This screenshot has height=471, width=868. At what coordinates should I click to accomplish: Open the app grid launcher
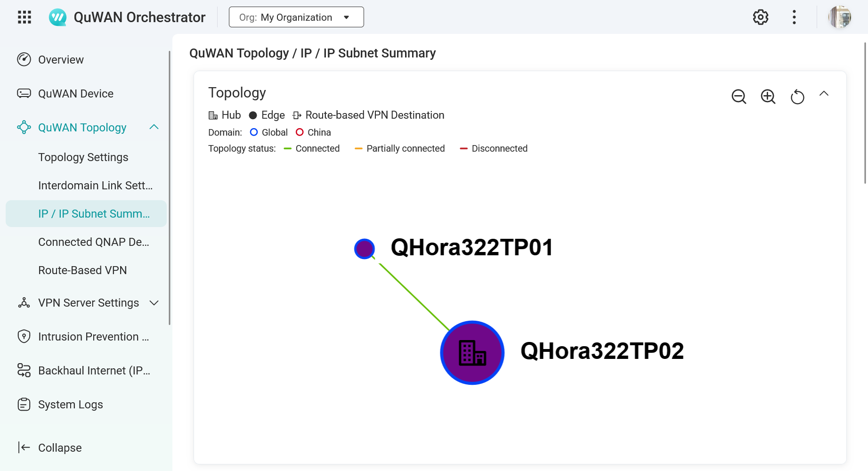pyautogui.click(x=24, y=17)
